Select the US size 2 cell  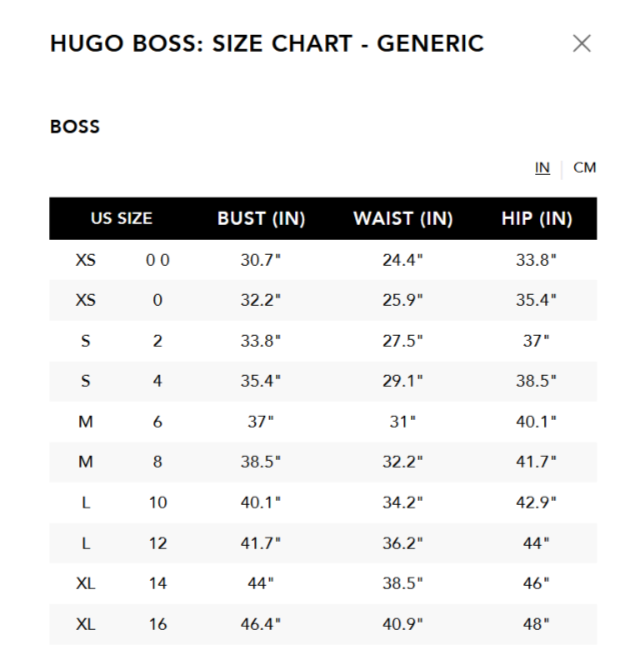pyautogui.click(x=158, y=340)
